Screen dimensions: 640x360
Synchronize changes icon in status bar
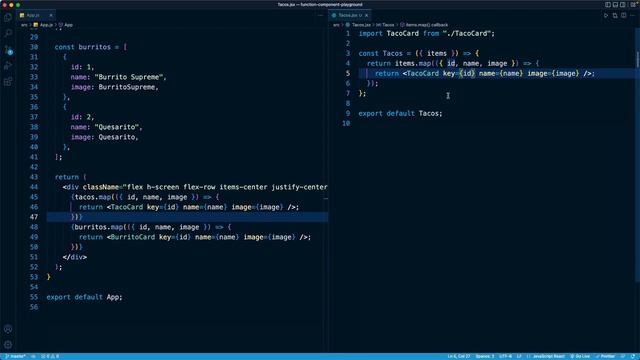tap(33, 356)
